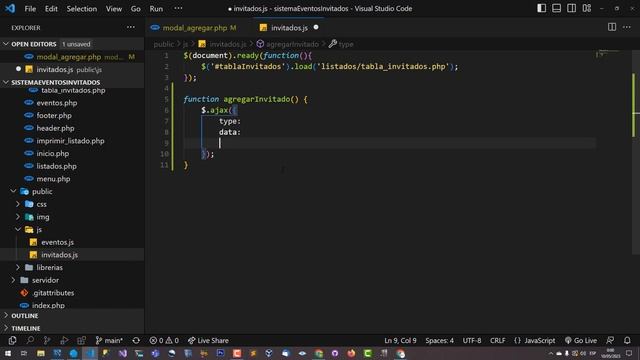Image resolution: width=640 pixels, height=360 pixels.
Task: Open inicio.php file
Action: pyautogui.click(x=53, y=153)
